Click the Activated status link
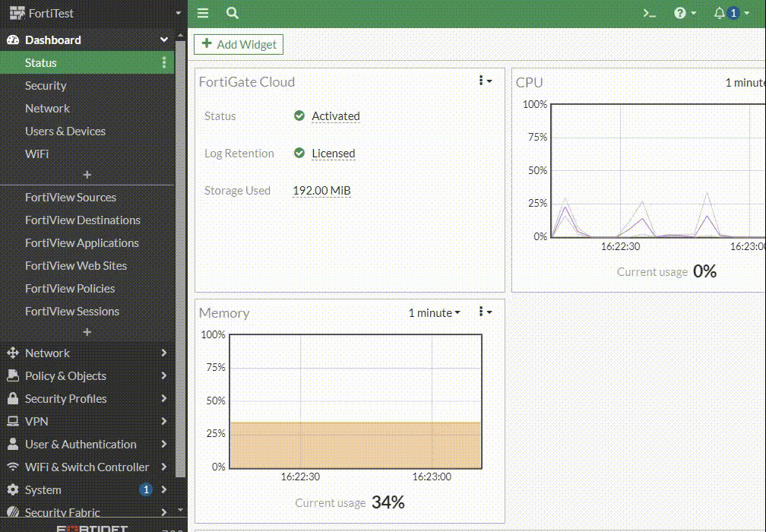Image resolution: width=766 pixels, height=532 pixels. [336, 116]
